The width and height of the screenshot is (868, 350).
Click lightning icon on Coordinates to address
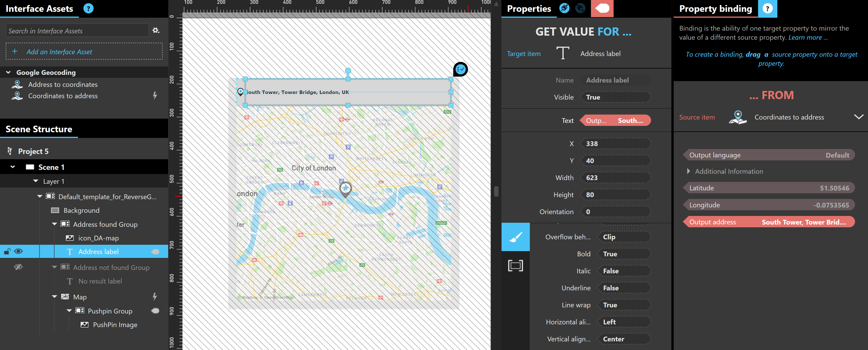tap(155, 96)
